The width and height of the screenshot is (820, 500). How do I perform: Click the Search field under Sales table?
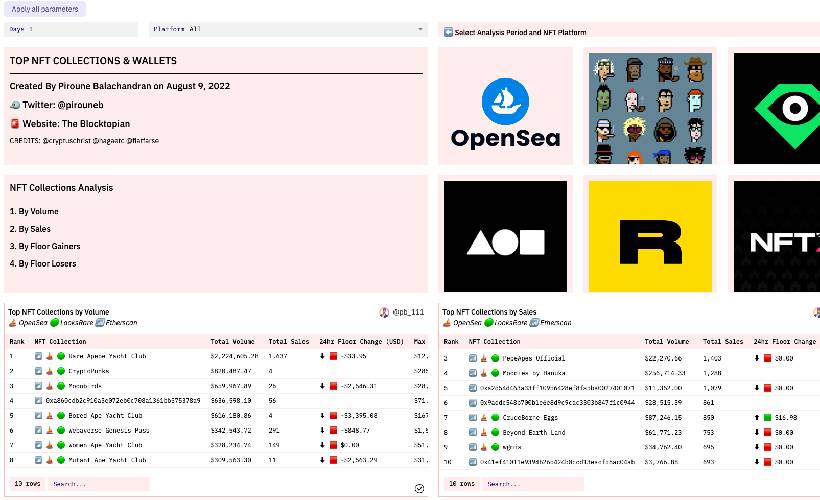532,484
